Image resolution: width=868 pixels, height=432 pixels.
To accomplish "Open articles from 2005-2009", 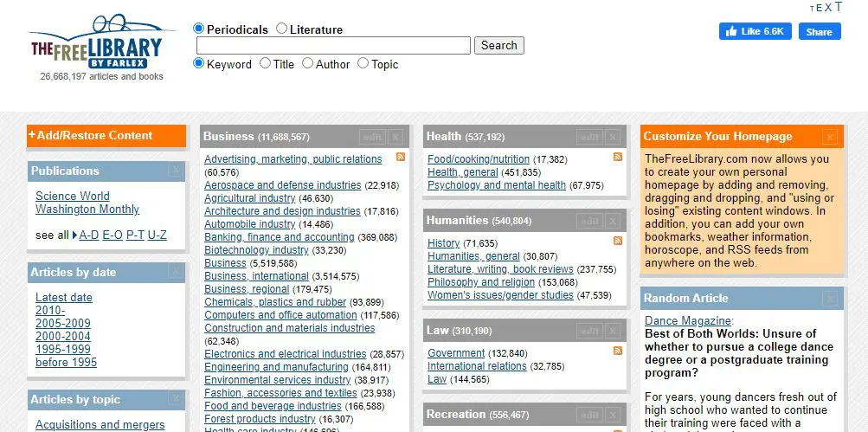I will (x=63, y=323).
